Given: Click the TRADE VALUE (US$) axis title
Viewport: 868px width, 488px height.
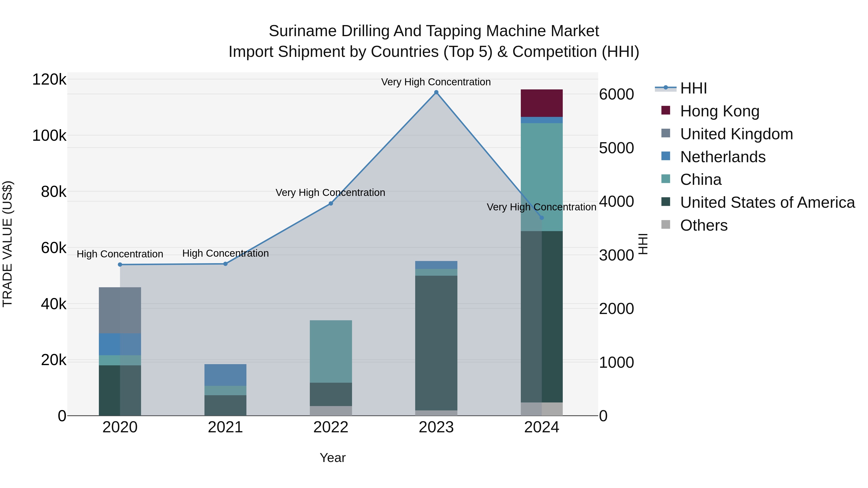Looking at the screenshot, I should 7,244.
